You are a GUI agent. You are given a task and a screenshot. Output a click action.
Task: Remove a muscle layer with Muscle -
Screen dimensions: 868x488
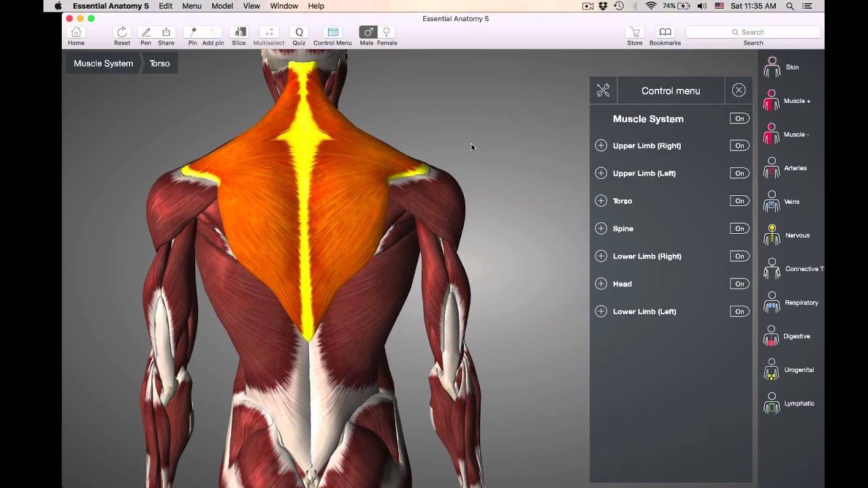point(786,134)
